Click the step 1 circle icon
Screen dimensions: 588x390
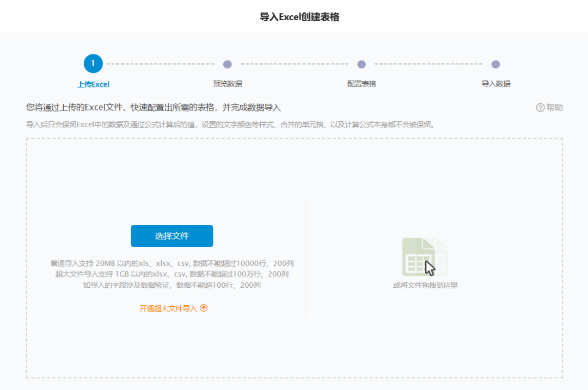pyautogui.click(x=93, y=64)
